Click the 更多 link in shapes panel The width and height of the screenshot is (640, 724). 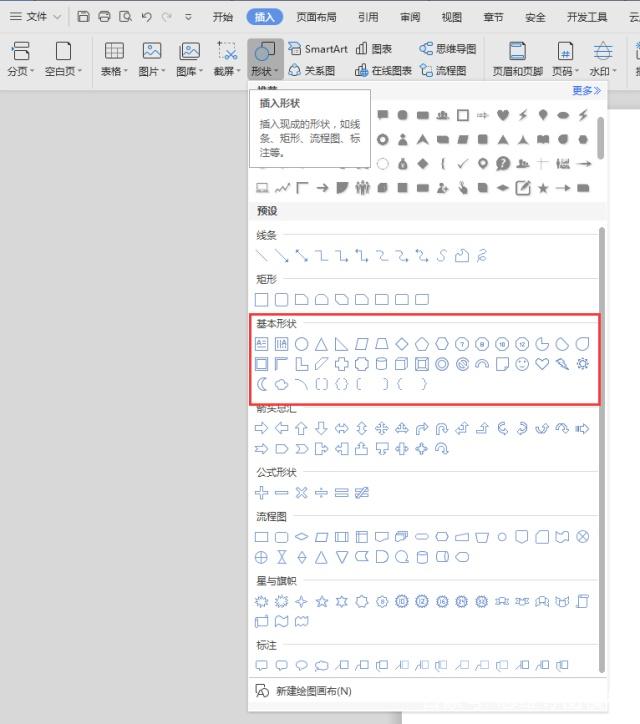[586, 90]
